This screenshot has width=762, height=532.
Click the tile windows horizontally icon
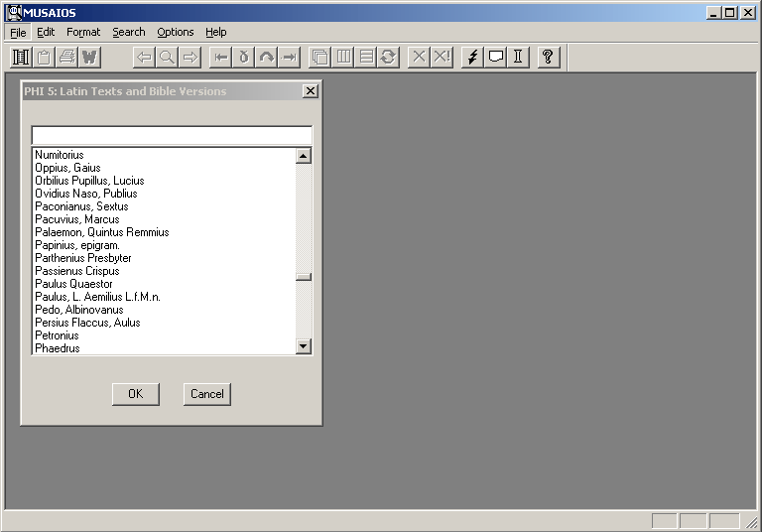tap(366, 58)
